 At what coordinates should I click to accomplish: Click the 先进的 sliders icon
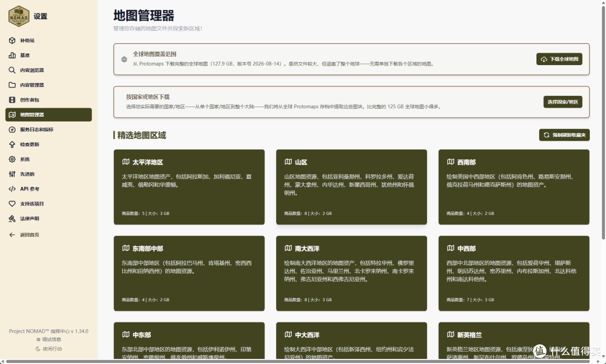(x=12, y=174)
